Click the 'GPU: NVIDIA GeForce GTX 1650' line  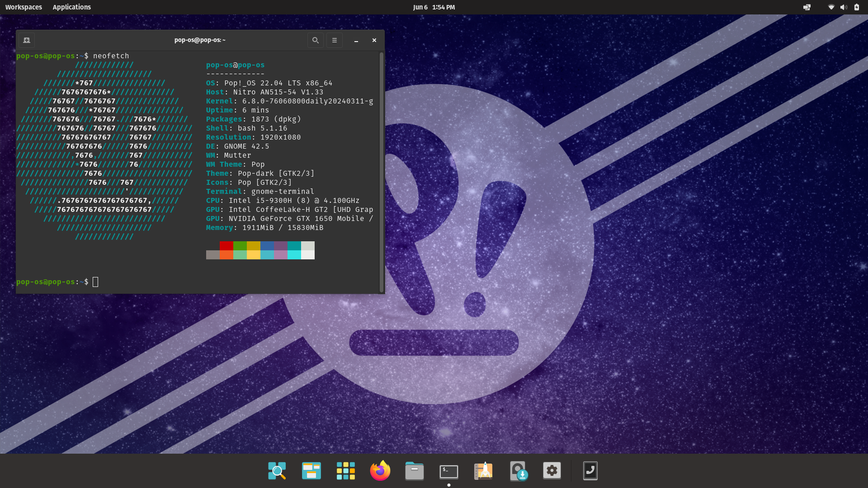tap(290, 219)
